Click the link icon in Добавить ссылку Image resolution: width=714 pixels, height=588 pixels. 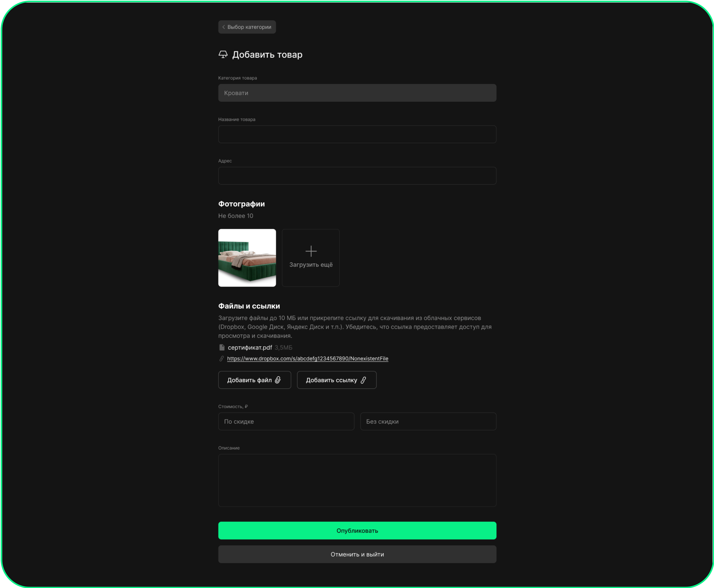click(x=363, y=380)
